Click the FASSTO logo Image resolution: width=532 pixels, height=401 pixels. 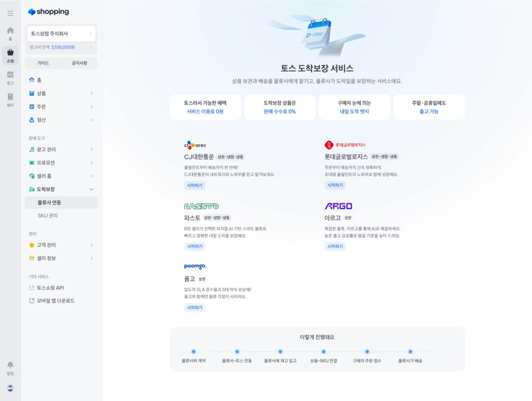tap(201, 206)
